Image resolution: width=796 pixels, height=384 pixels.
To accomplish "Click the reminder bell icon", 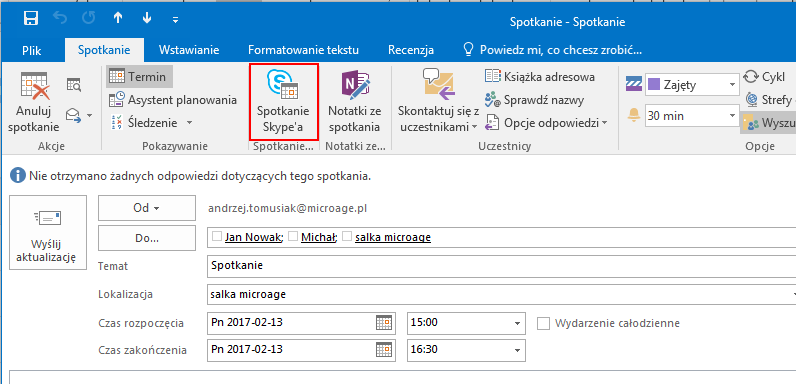I will coord(634,116).
